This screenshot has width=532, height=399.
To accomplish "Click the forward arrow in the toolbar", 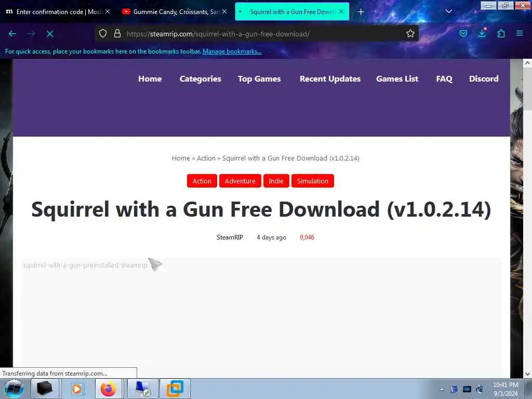I will [31, 34].
